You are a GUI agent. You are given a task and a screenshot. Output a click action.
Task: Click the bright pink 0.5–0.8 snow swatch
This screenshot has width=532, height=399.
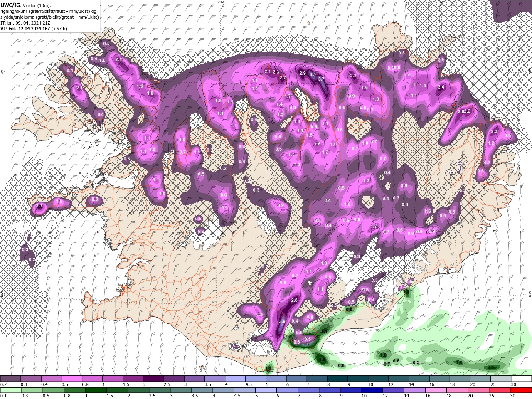point(71,379)
